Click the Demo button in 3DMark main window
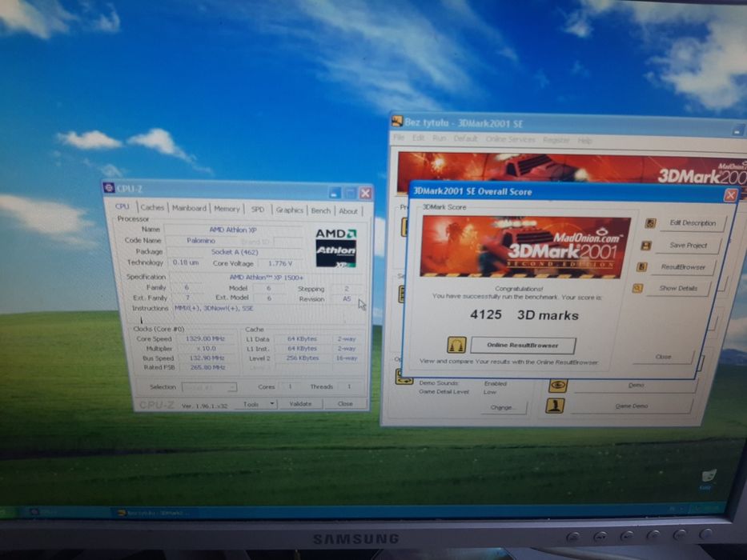 636,386
